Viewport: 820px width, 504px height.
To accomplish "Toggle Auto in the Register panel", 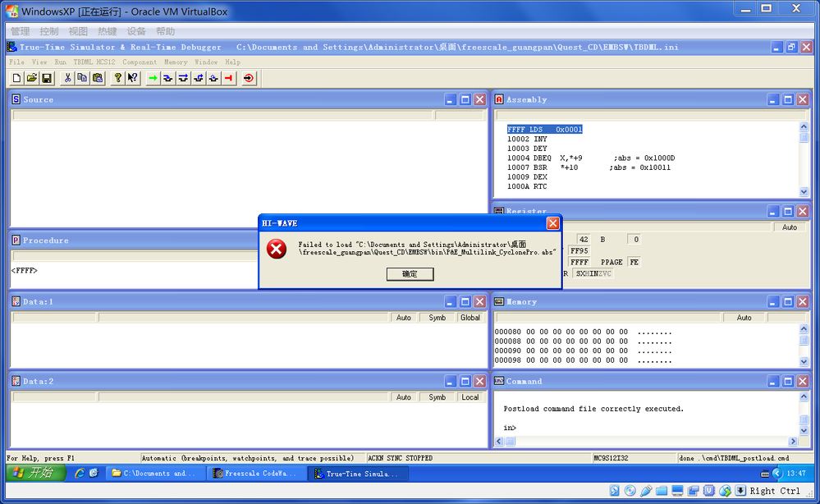I will tap(790, 227).
